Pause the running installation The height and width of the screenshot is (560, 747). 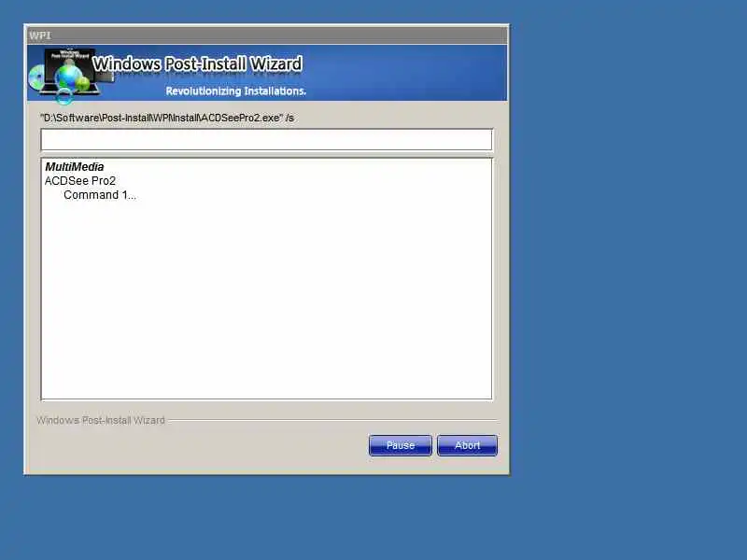click(401, 445)
